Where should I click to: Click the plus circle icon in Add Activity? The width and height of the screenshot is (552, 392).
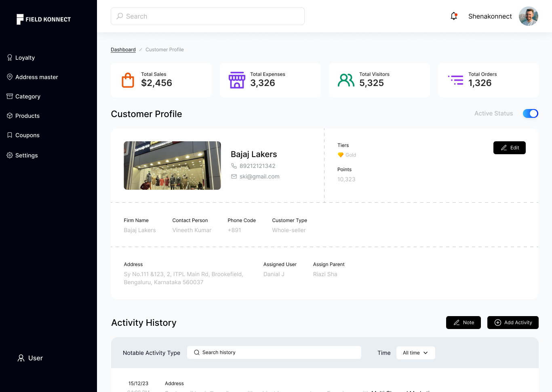[x=498, y=323]
